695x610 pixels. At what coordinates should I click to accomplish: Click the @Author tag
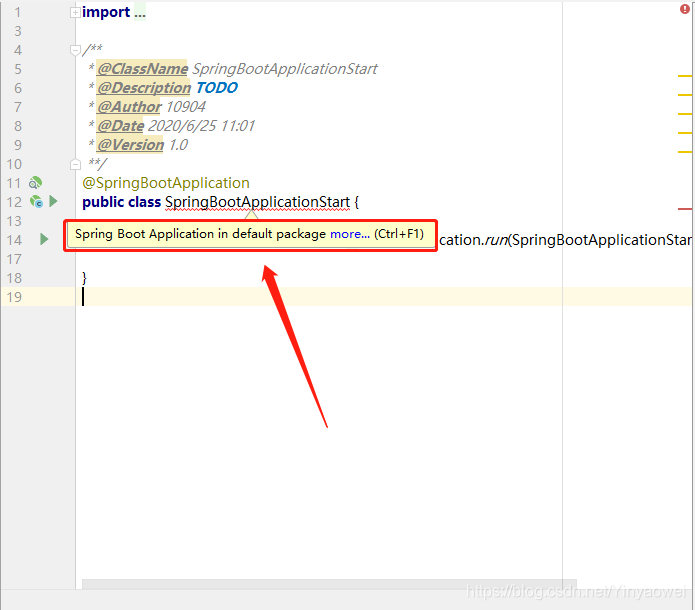click(x=129, y=107)
